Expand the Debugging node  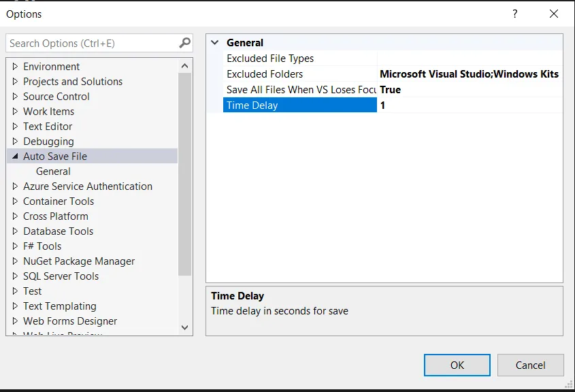click(15, 141)
